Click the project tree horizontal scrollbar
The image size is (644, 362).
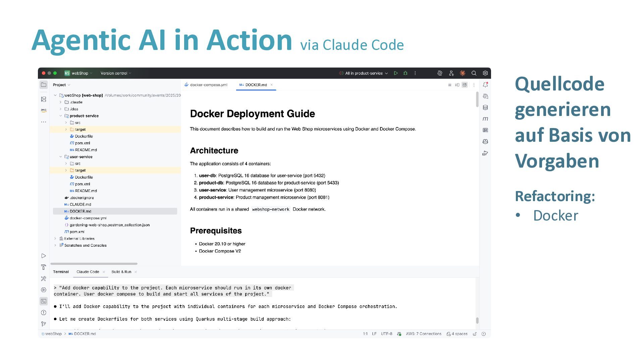(94, 264)
